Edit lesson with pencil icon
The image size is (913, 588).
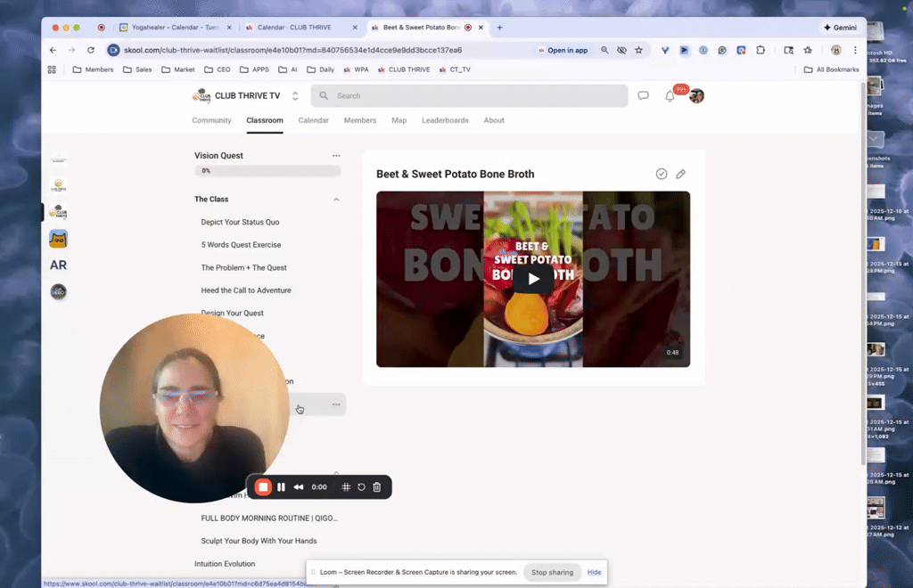[680, 174]
